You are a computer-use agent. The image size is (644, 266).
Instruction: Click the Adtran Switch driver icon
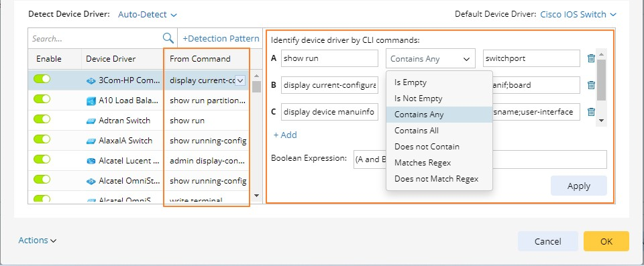coord(91,121)
